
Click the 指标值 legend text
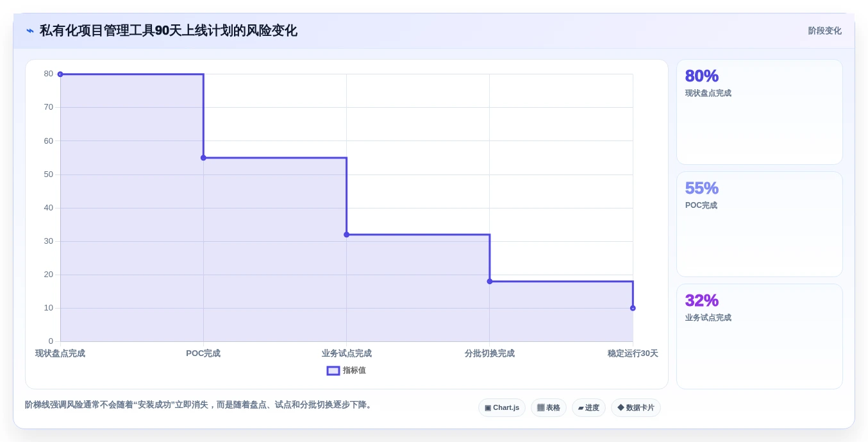click(355, 371)
